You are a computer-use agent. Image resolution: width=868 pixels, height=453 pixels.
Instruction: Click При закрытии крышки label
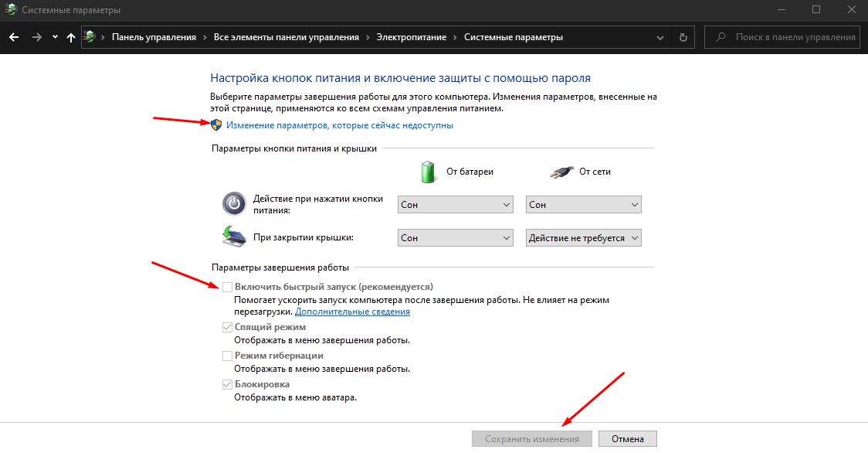pyautogui.click(x=303, y=237)
